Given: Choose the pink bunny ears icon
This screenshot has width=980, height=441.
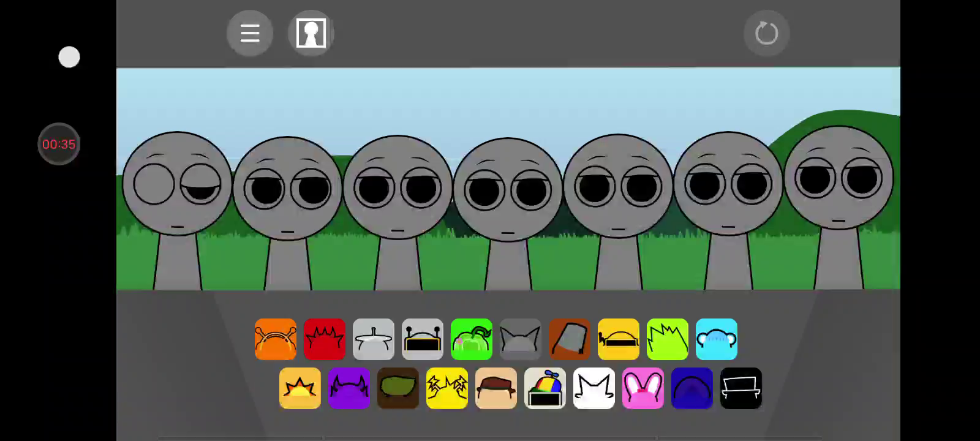Looking at the screenshot, I should [x=643, y=388].
